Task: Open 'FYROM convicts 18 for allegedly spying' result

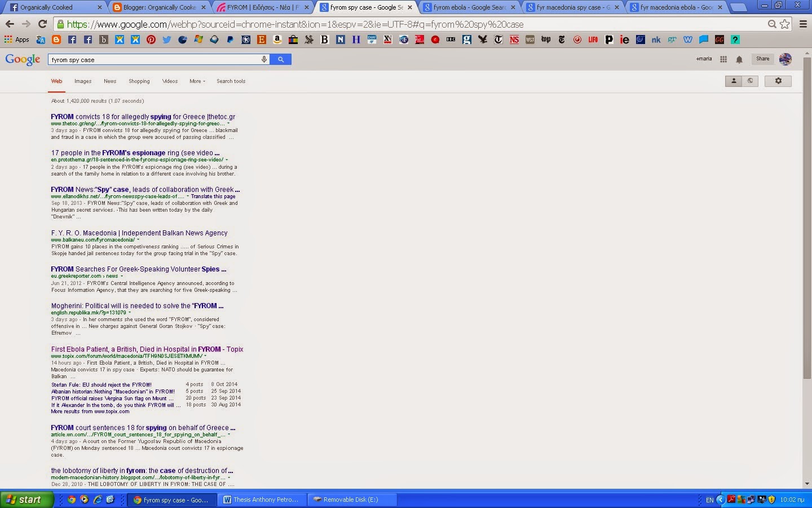Action: pos(143,117)
